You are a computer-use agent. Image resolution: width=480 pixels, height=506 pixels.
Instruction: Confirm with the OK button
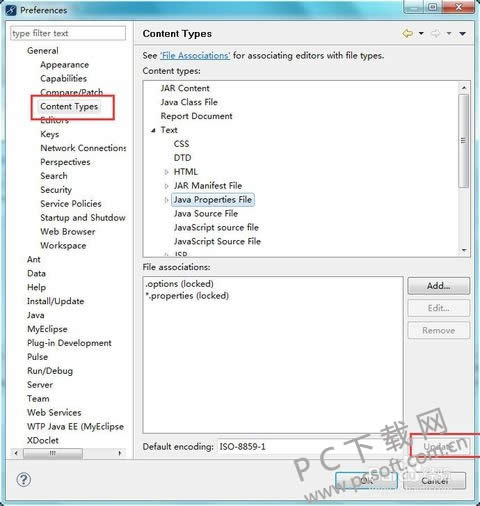click(366, 480)
